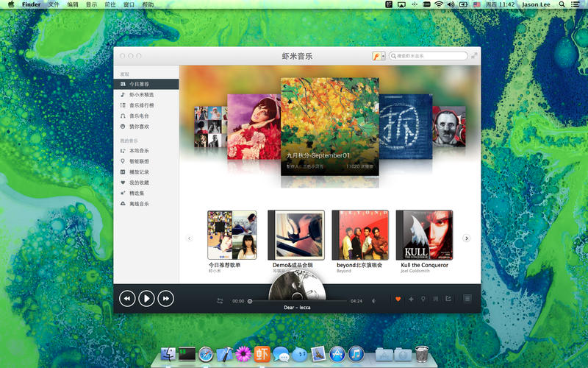
Task: Mute using the player volume icon
Action: click(x=373, y=301)
